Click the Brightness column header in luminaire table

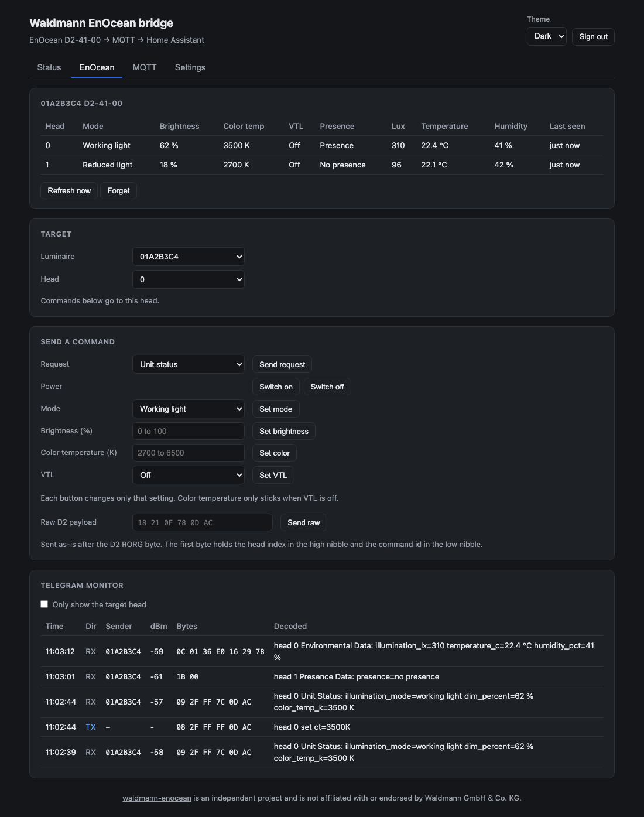pos(179,126)
